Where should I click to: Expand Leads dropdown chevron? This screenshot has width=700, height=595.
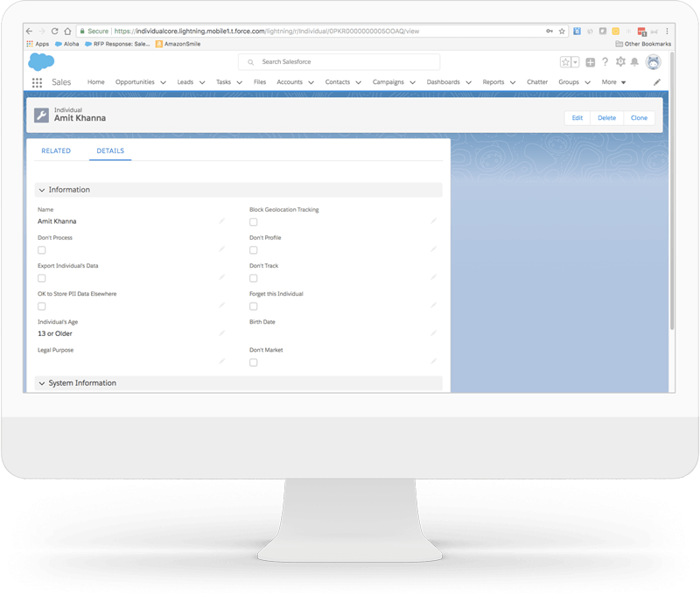point(202,82)
